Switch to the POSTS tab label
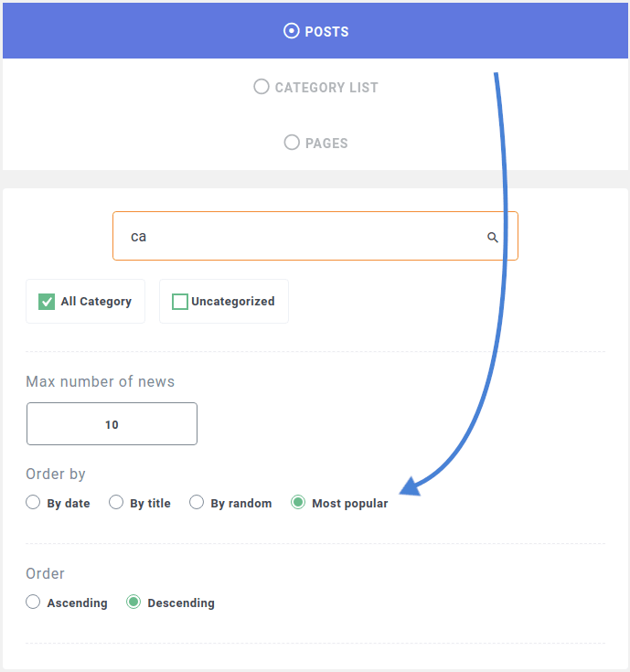This screenshot has width=630, height=672. [326, 32]
